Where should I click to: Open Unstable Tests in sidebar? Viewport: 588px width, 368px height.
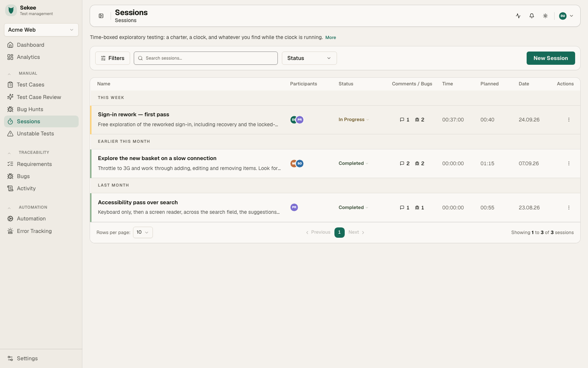(x=41, y=134)
